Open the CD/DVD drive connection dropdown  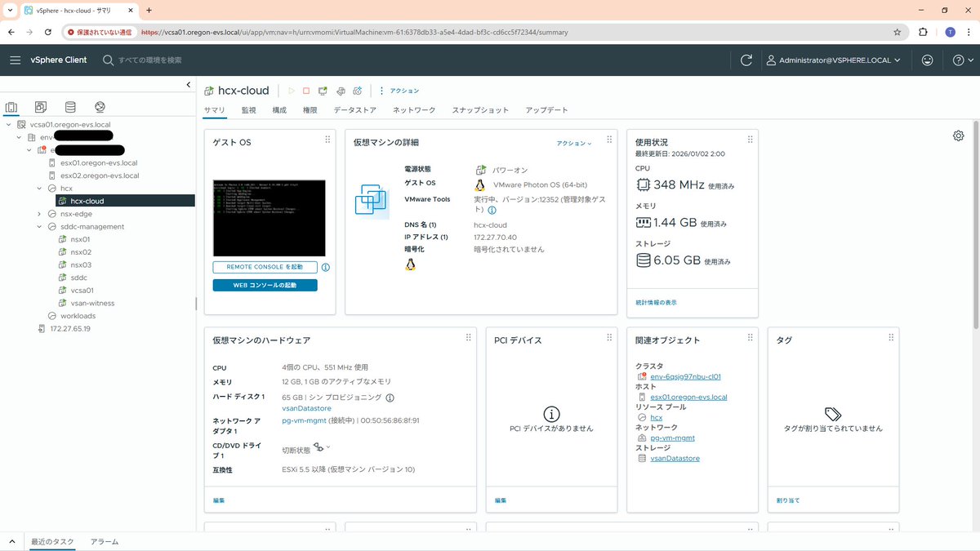322,447
